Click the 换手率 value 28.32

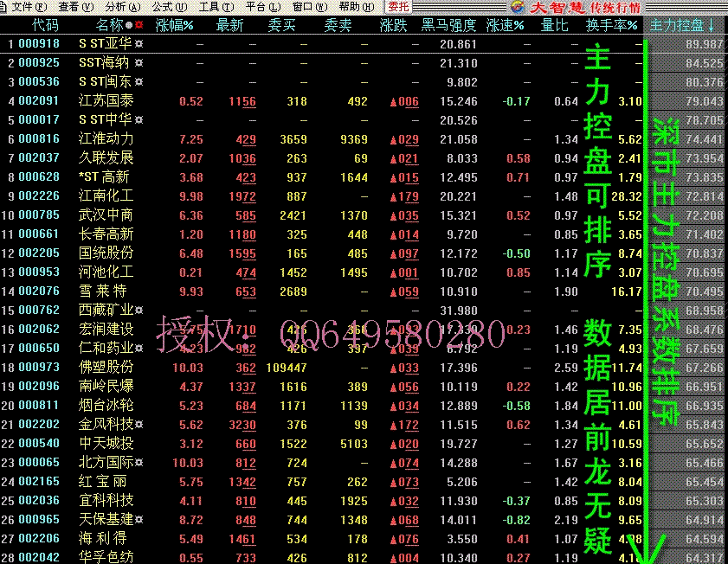(x=627, y=196)
